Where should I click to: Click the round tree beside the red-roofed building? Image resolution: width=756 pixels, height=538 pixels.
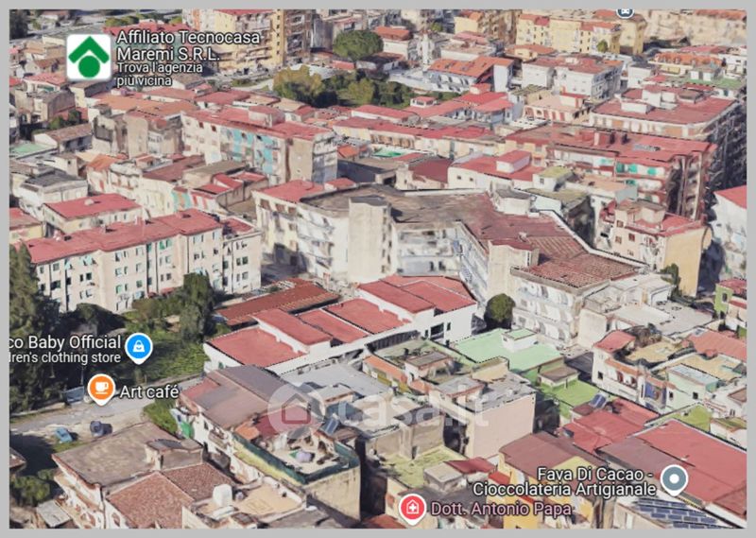(499, 310)
